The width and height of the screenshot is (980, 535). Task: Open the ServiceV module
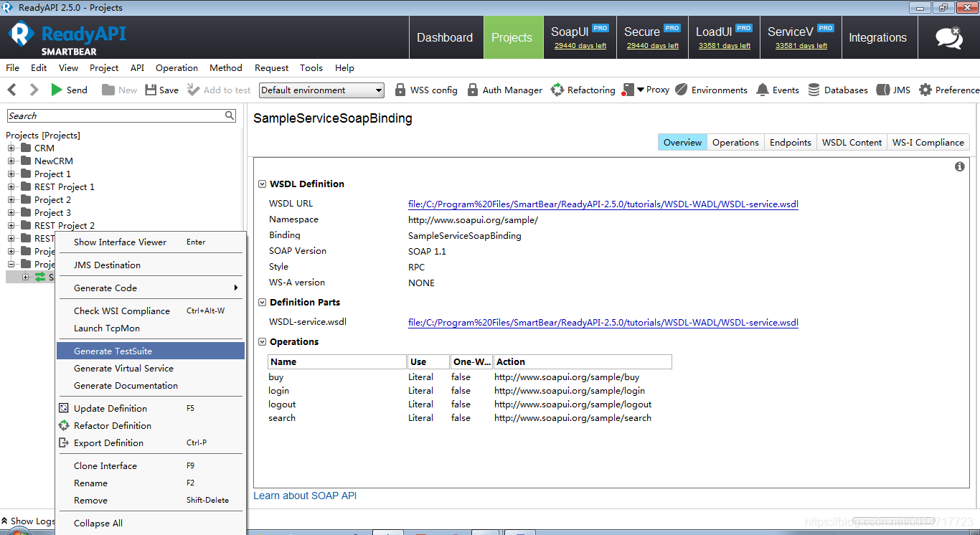[801, 37]
